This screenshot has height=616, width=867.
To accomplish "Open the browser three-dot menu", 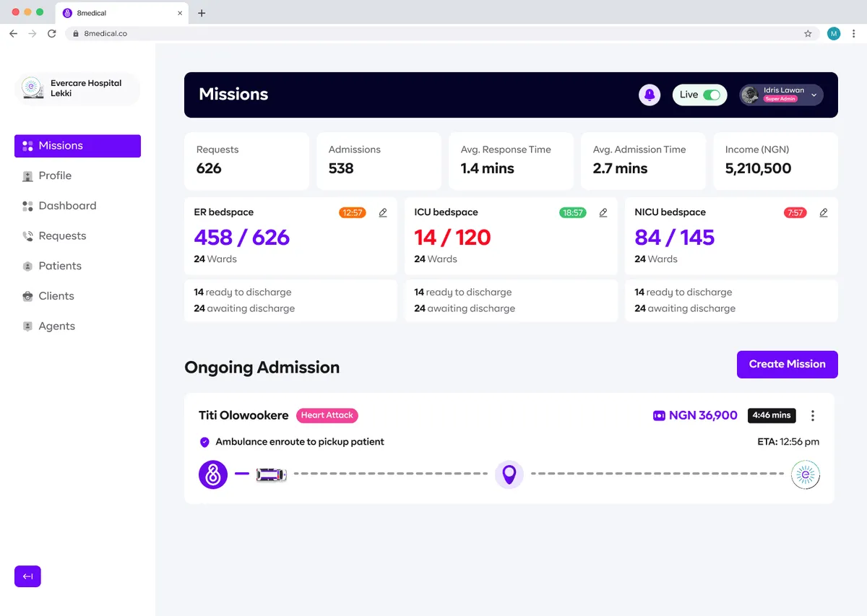I will pos(854,33).
